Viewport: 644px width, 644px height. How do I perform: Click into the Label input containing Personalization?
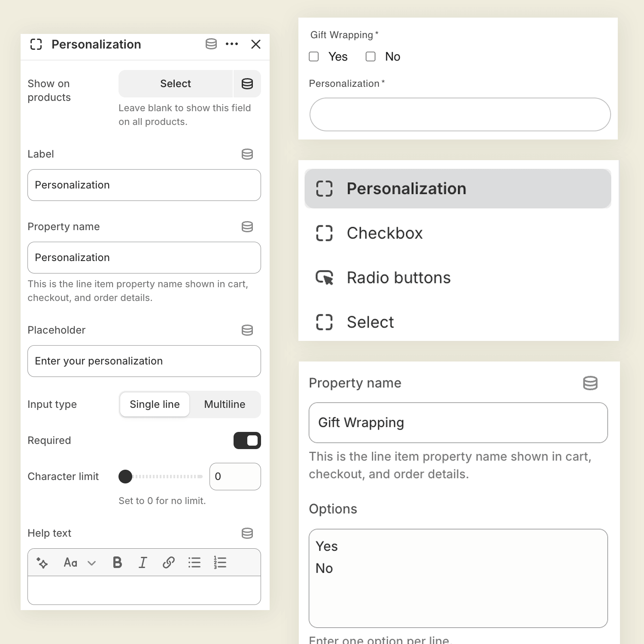144,185
